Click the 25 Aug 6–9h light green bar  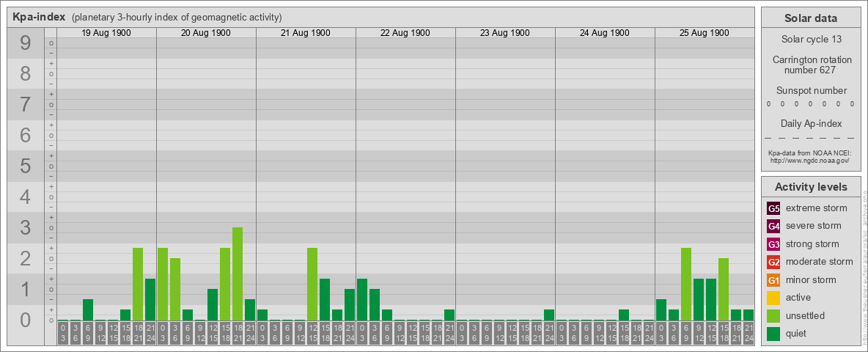point(686,285)
